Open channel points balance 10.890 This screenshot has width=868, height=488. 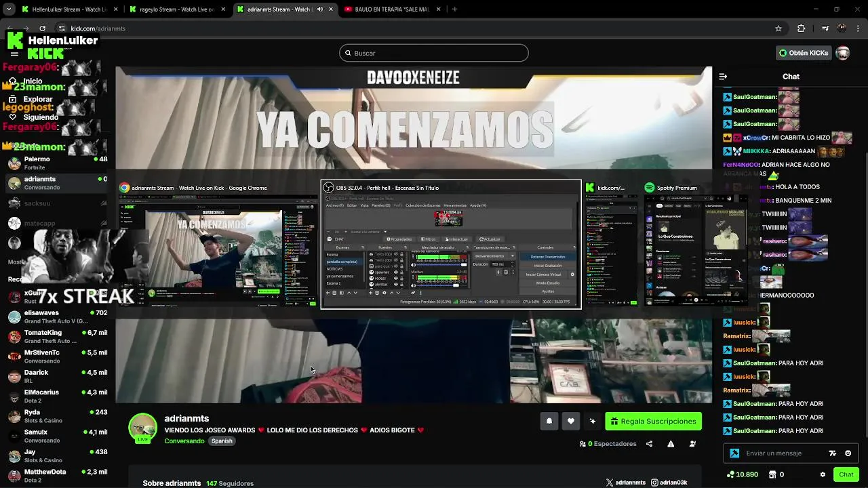tap(742, 474)
